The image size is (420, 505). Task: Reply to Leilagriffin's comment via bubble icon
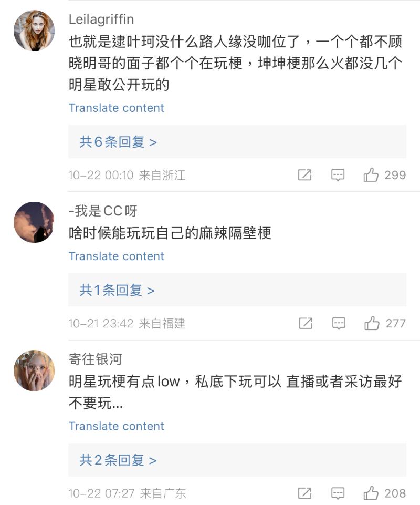[x=338, y=175]
